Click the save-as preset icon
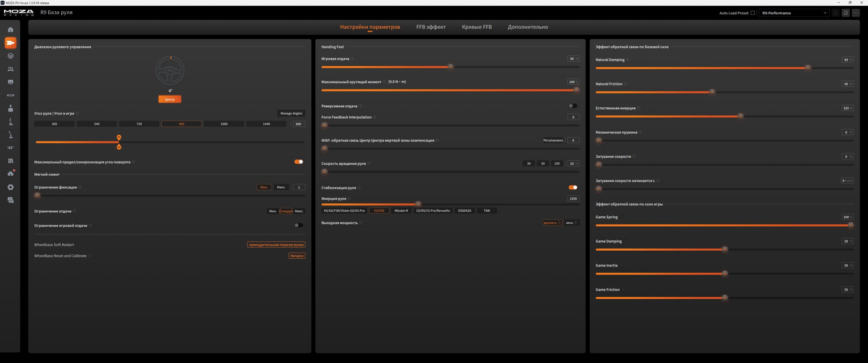Screen dimensions: 868x363 (x=846, y=13)
